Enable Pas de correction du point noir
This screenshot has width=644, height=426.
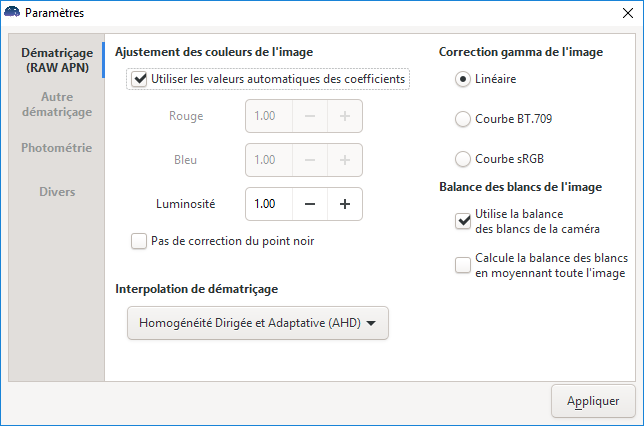pos(140,240)
